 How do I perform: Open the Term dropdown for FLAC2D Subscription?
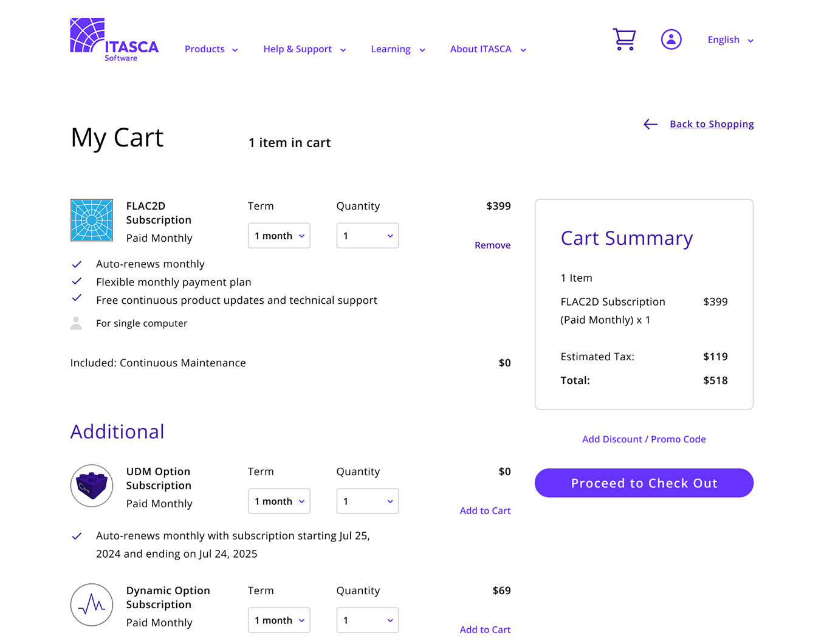tap(279, 236)
